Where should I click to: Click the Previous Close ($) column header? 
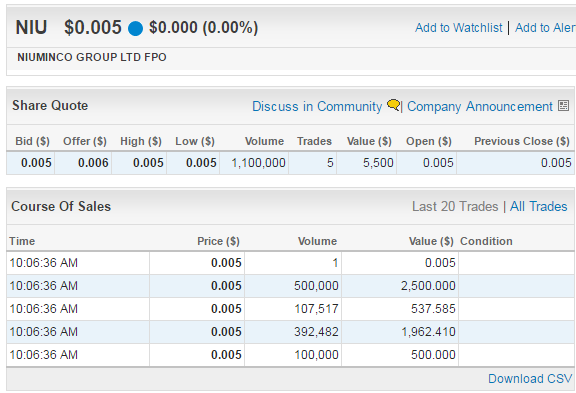pyautogui.click(x=522, y=141)
